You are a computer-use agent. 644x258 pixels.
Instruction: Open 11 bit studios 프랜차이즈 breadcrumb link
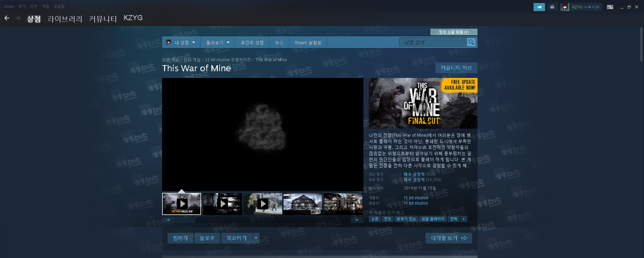point(228,60)
